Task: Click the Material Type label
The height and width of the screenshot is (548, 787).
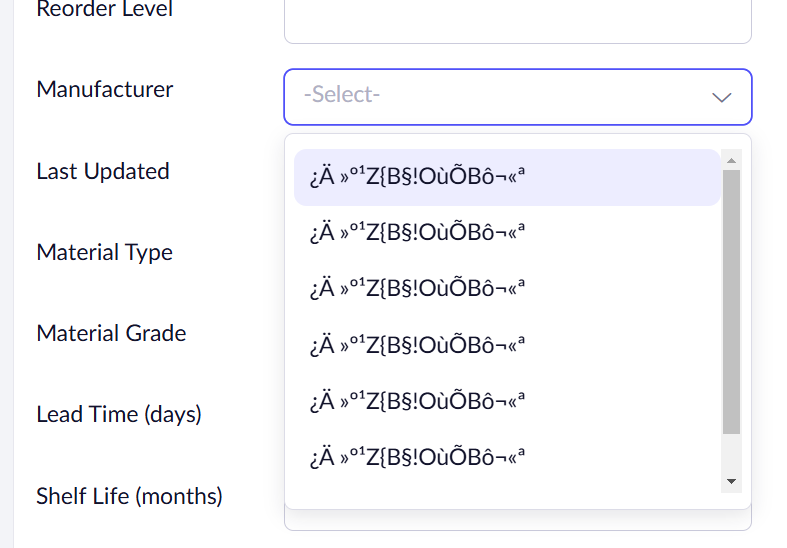Action: (105, 252)
